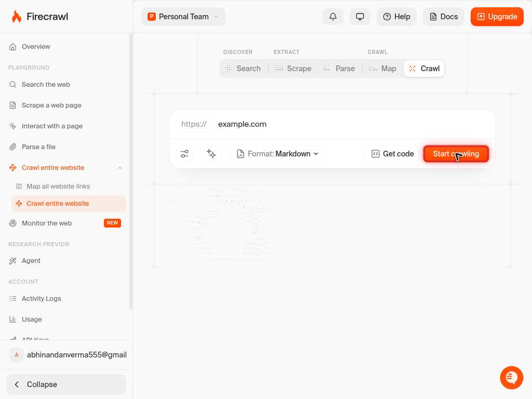
Task: Click the NEW badge beside Monitor
Action: [112, 223]
